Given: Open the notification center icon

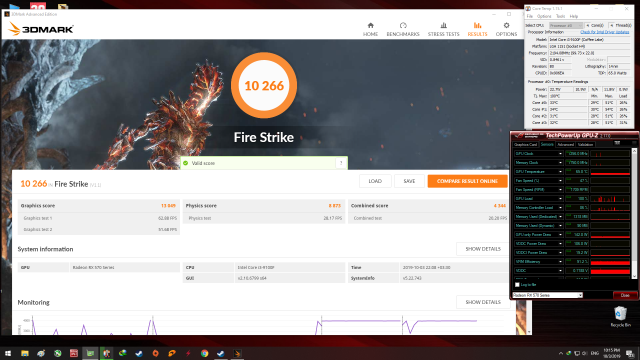Looking at the screenshot, I should click(x=630, y=353).
